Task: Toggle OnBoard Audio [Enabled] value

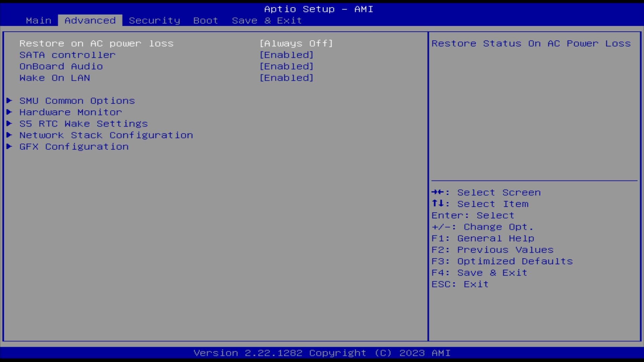Action: 287,66
